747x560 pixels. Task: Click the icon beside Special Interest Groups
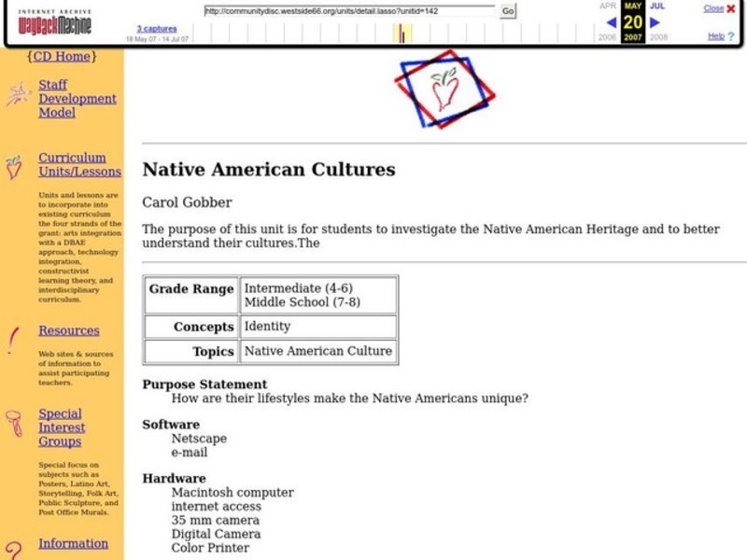(x=13, y=423)
